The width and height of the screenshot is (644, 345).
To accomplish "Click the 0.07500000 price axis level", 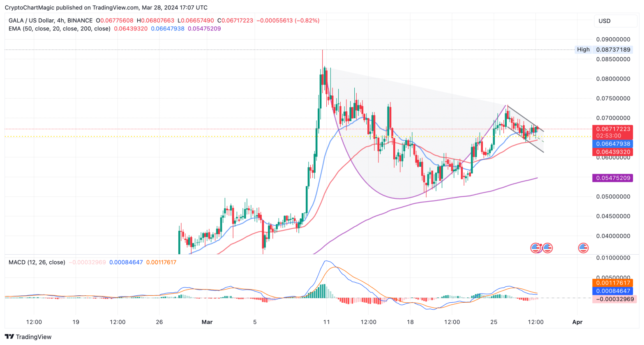I will 613,99.
